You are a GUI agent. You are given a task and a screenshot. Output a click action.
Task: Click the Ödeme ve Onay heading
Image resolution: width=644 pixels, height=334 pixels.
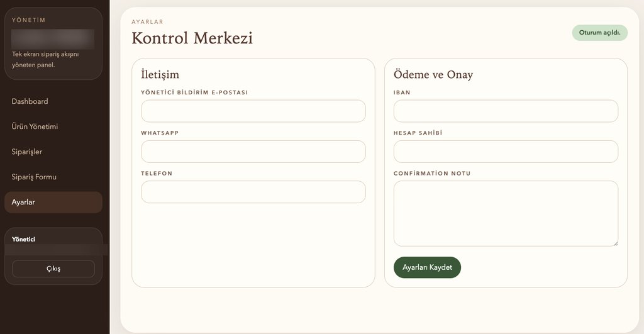tap(433, 75)
